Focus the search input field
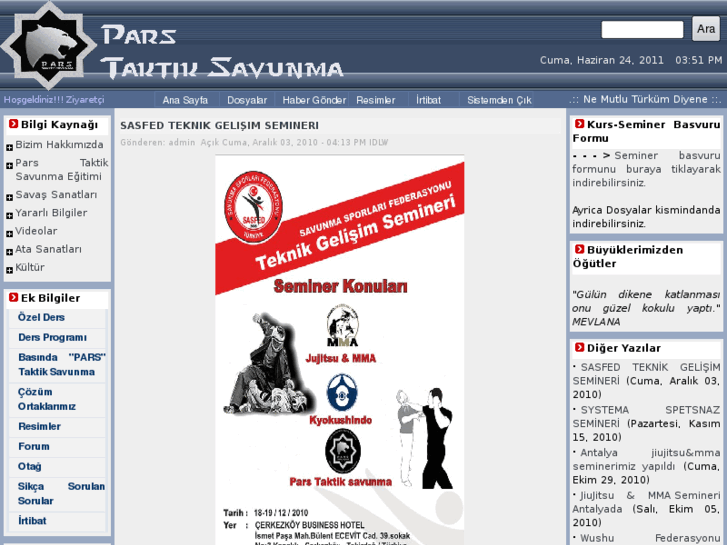 [642, 30]
